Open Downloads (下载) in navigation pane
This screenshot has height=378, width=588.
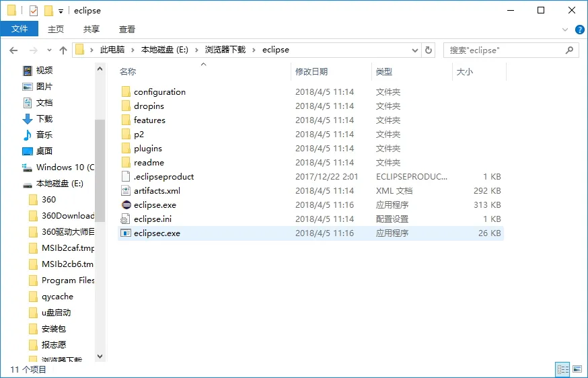tap(38, 118)
